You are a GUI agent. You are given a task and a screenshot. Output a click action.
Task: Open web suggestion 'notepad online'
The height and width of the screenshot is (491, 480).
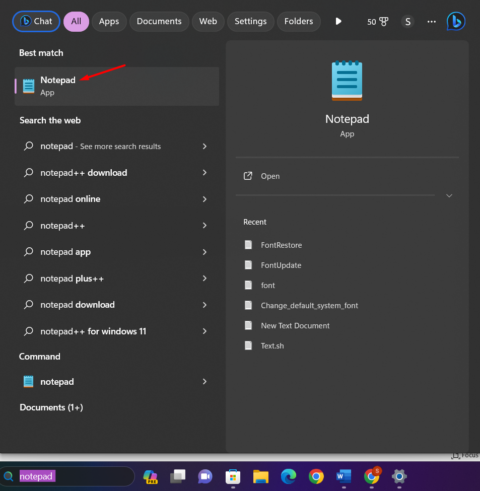tap(70, 199)
